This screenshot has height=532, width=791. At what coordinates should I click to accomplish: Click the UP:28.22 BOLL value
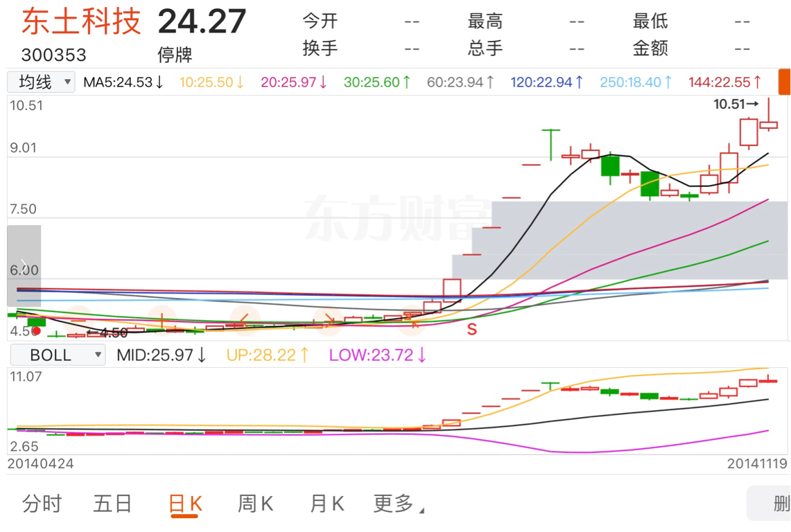(x=268, y=355)
